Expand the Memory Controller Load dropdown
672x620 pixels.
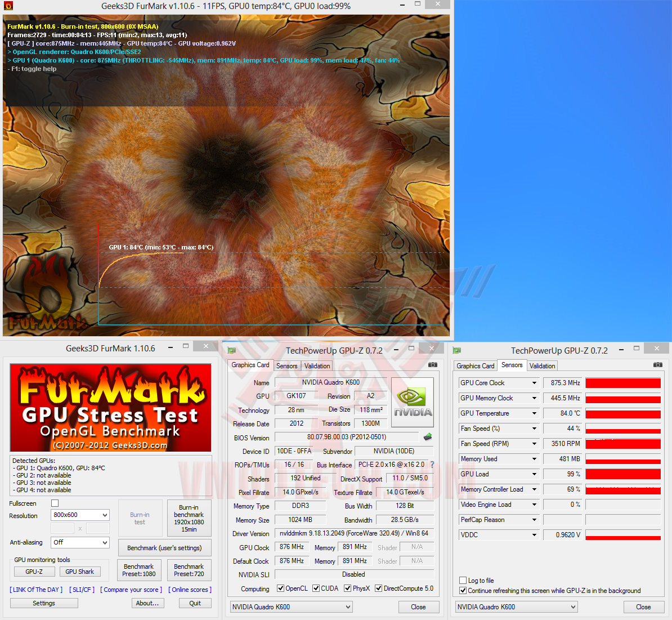(x=535, y=489)
